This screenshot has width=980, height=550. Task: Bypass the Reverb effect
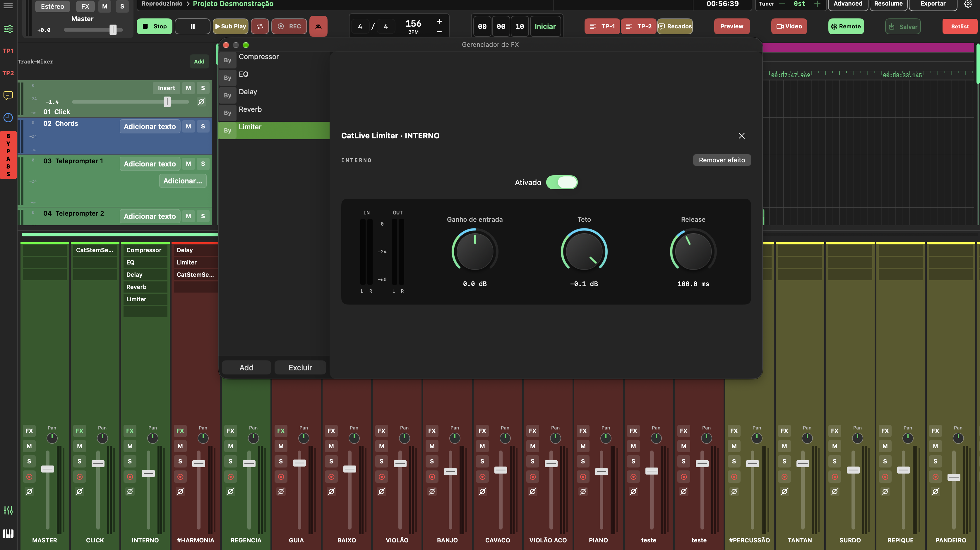click(227, 113)
